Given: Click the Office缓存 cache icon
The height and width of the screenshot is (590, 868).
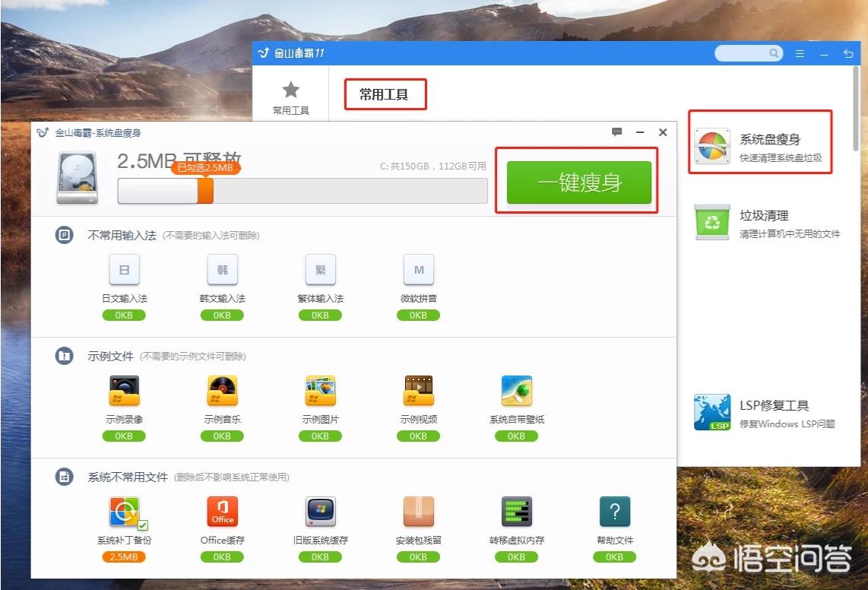Looking at the screenshot, I should click(x=222, y=511).
